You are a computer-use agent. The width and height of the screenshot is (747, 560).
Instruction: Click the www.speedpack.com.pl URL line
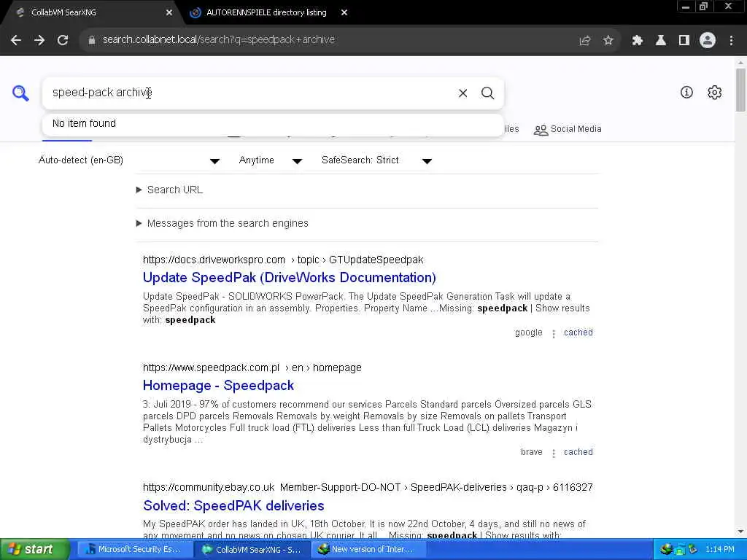click(x=252, y=367)
